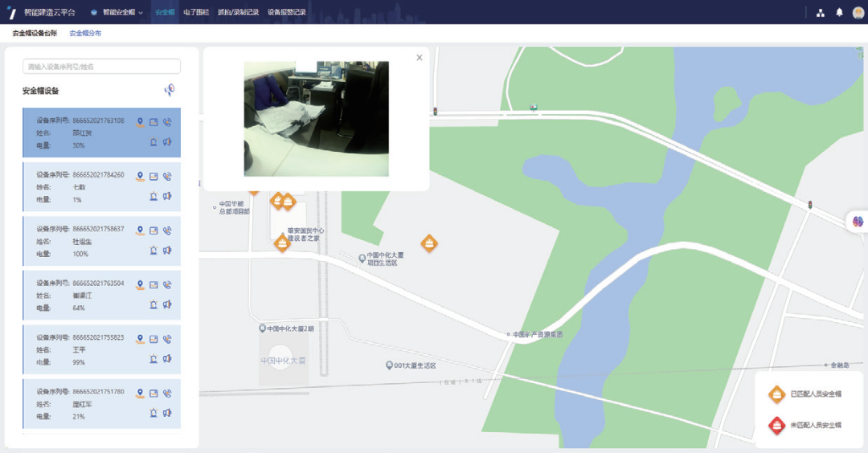Sound alarm for device 866652021751780
The width and height of the screenshot is (868, 453).
tap(154, 413)
